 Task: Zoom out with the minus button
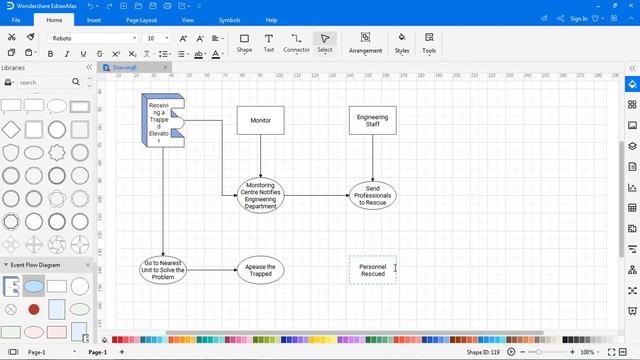[522, 352]
